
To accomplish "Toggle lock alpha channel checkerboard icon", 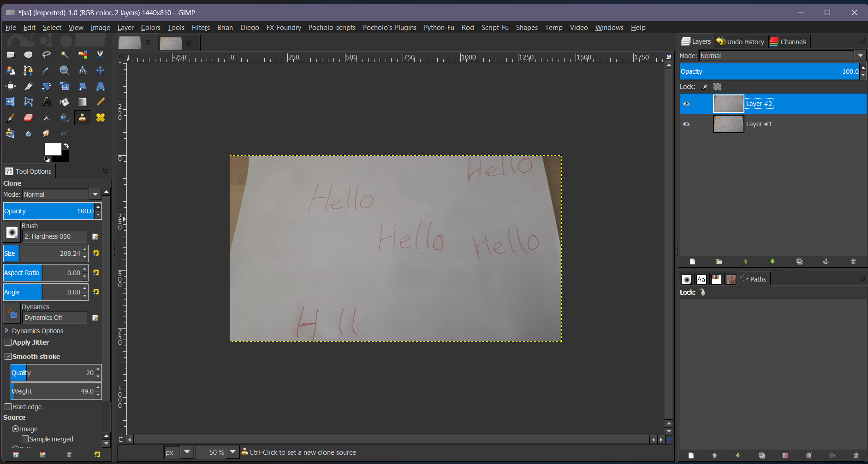I will tap(717, 87).
